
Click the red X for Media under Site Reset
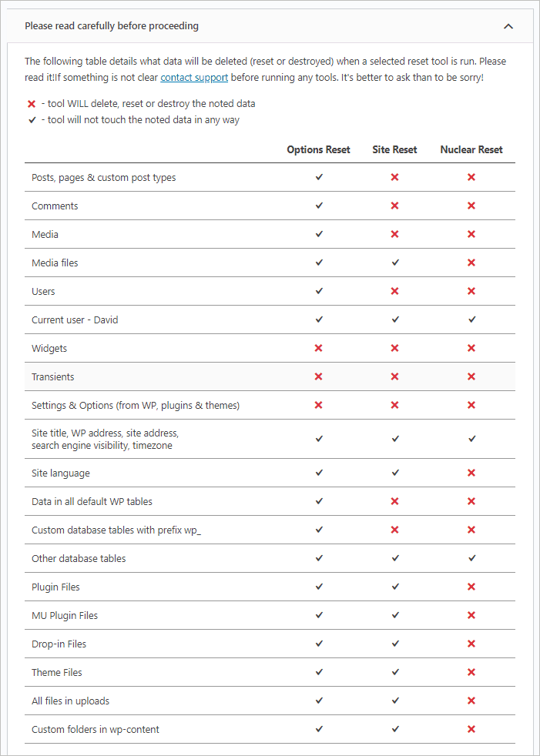pos(394,234)
